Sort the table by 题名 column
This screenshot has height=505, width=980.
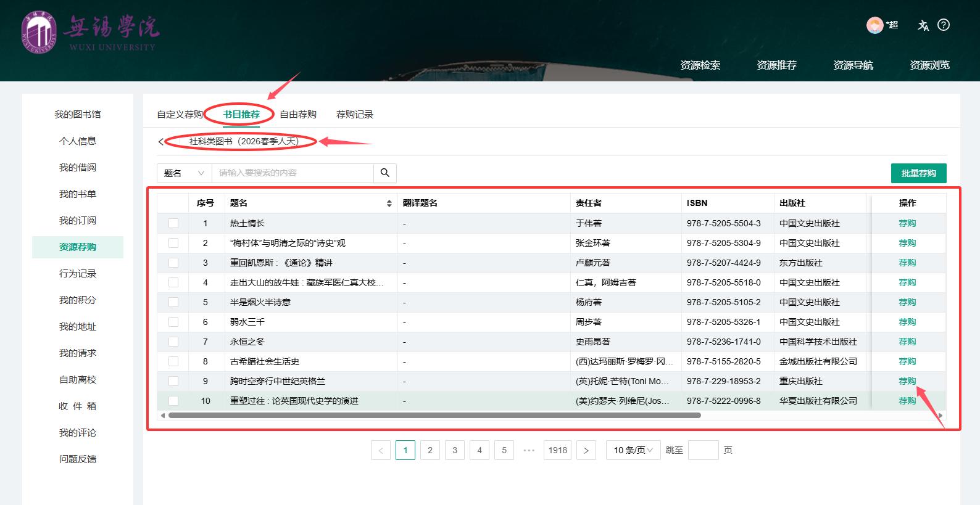(389, 203)
